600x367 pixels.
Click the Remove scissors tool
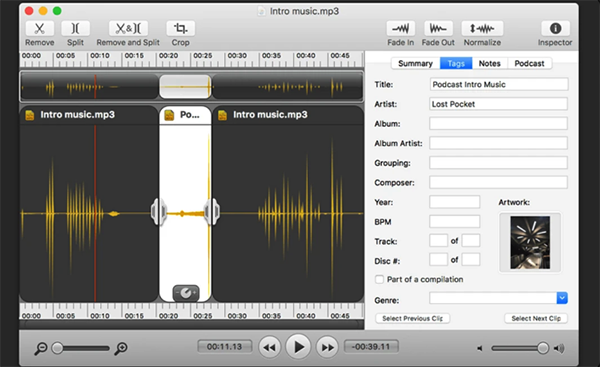point(39,29)
